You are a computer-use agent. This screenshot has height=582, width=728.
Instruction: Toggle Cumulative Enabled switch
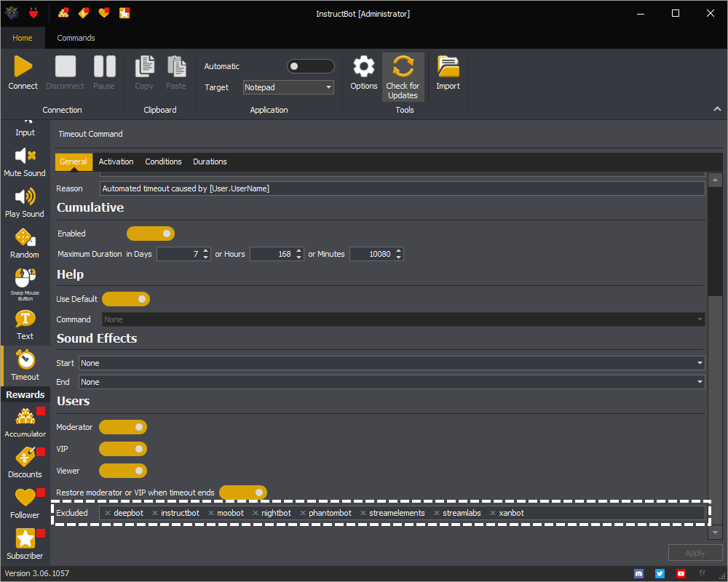click(151, 234)
